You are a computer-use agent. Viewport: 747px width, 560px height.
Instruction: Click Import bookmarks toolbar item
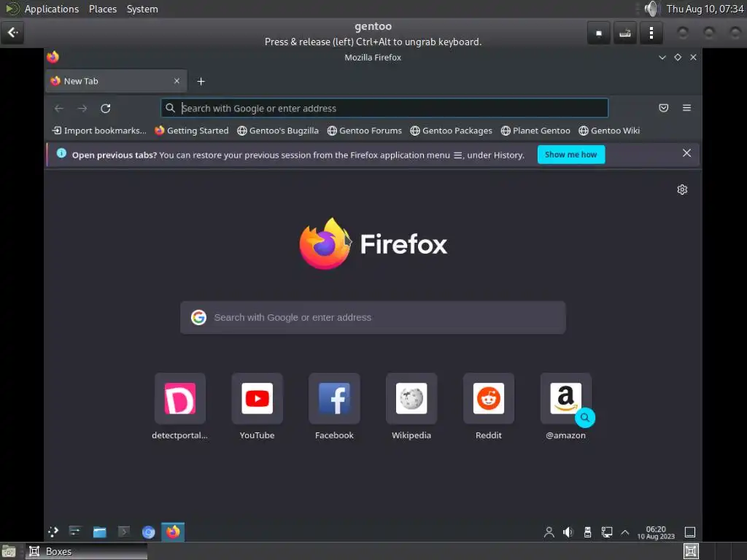(x=99, y=131)
